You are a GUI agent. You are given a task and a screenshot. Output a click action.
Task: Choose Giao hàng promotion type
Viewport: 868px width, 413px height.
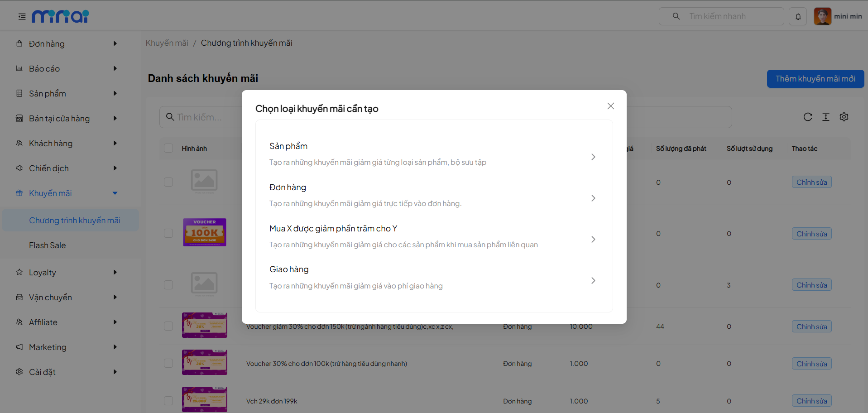(433, 278)
